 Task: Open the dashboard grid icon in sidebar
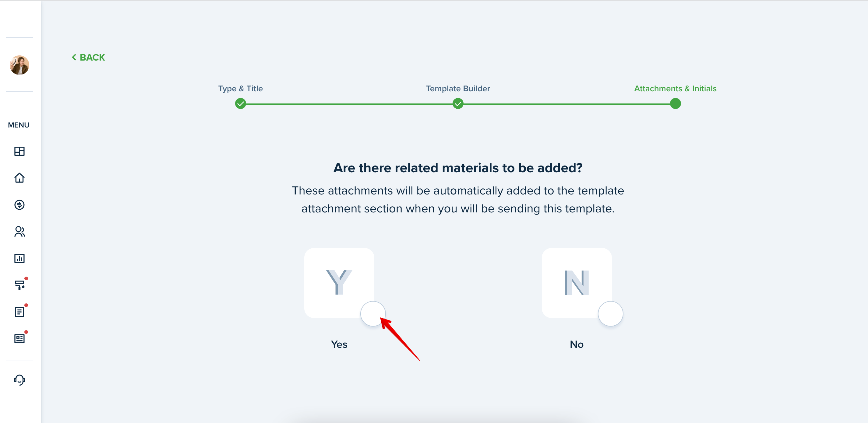19,151
